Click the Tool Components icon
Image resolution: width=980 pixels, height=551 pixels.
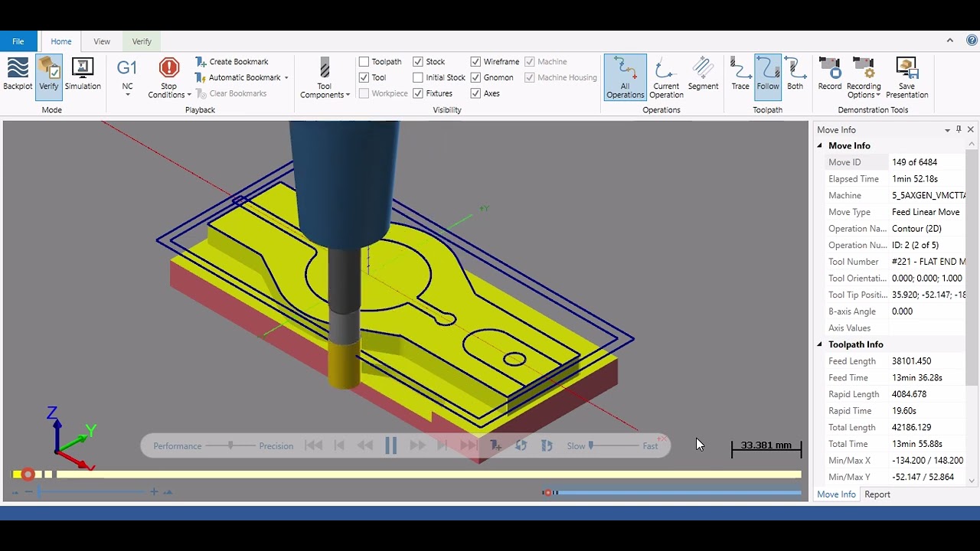pos(325,68)
